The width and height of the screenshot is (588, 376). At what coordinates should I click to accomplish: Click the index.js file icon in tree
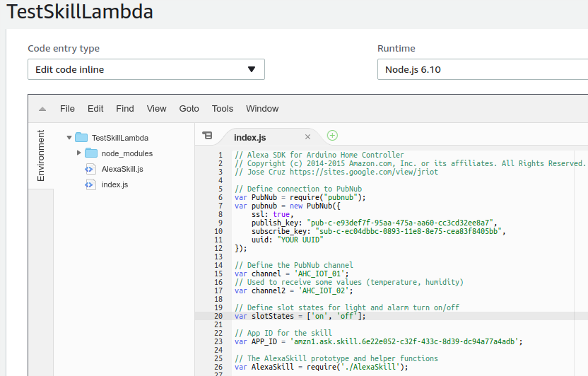(90, 184)
